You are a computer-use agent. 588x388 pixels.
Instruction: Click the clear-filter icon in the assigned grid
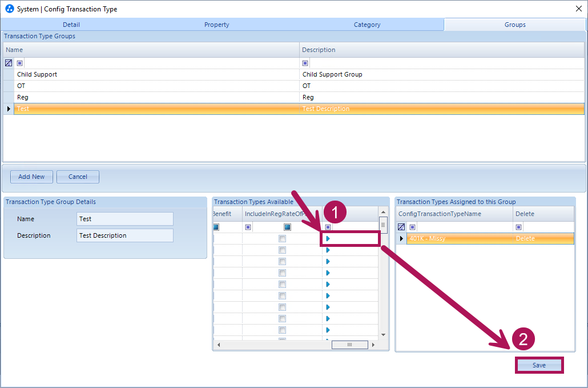[x=401, y=227]
